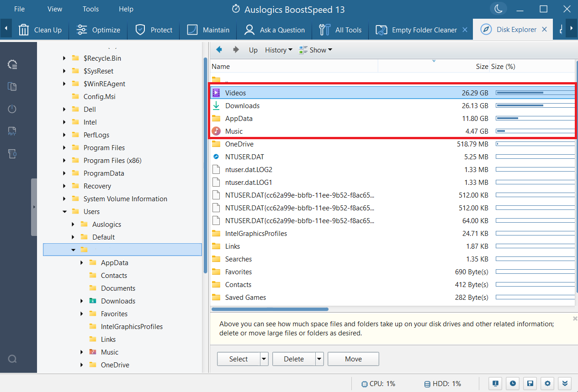Open the Help menu
Image resolution: width=578 pixels, height=392 pixels.
[126, 9]
